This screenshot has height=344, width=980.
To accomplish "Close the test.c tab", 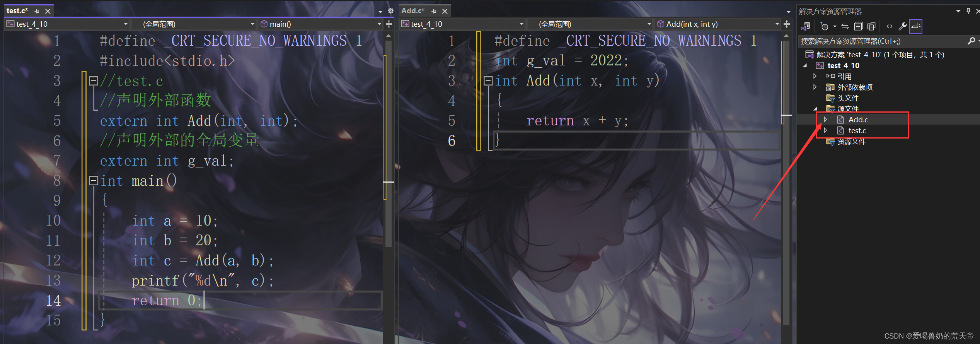I will pyautogui.click(x=48, y=11).
